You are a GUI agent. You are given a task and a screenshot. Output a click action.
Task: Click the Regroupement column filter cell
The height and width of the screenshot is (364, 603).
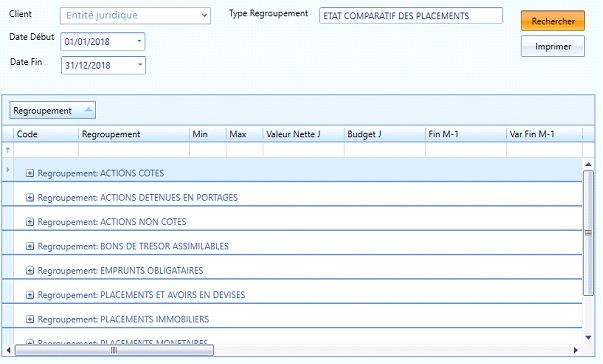point(134,150)
